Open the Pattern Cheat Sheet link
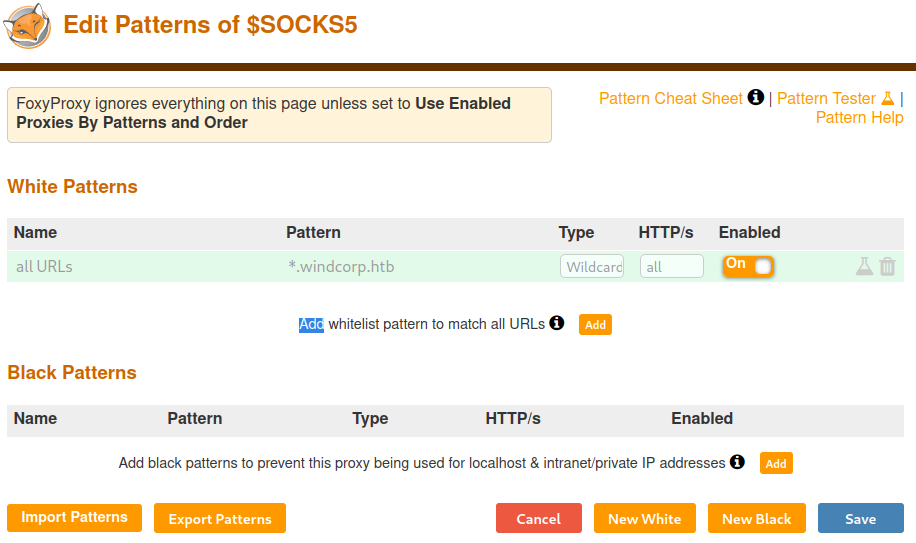 coord(670,98)
